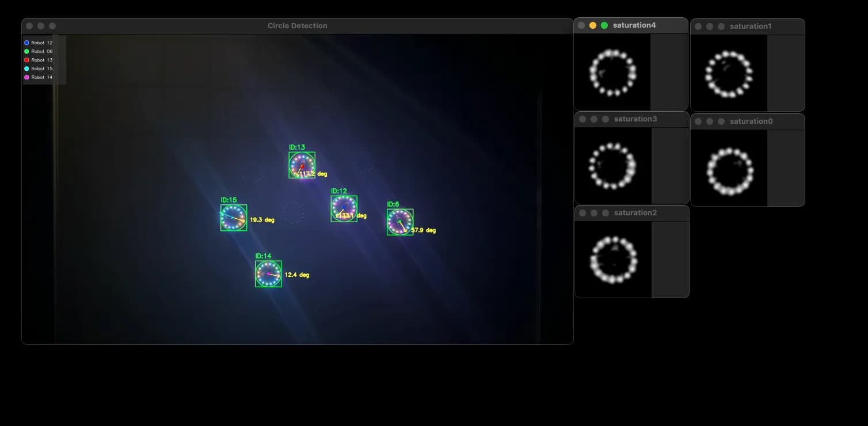The image size is (868, 426).
Task: Click the "57.9 deg" angle readout
Action: (x=424, y=230)
